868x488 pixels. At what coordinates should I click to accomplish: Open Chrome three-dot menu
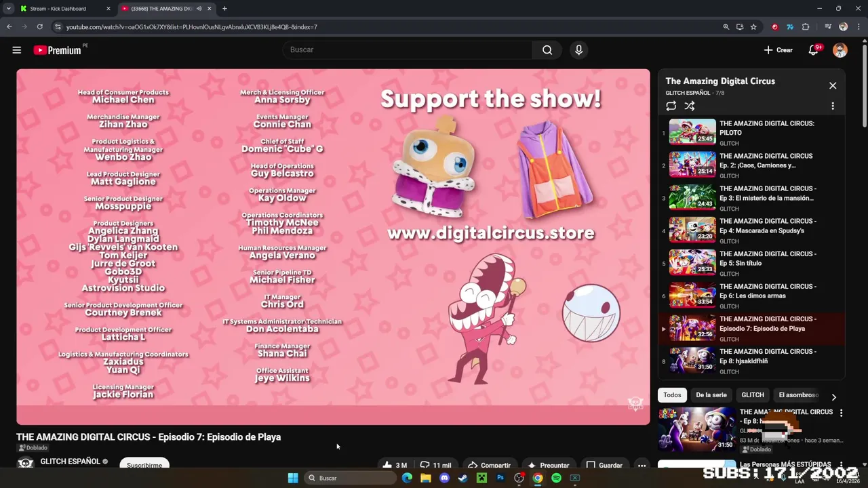pyautogui.click(x=858, y=27)
